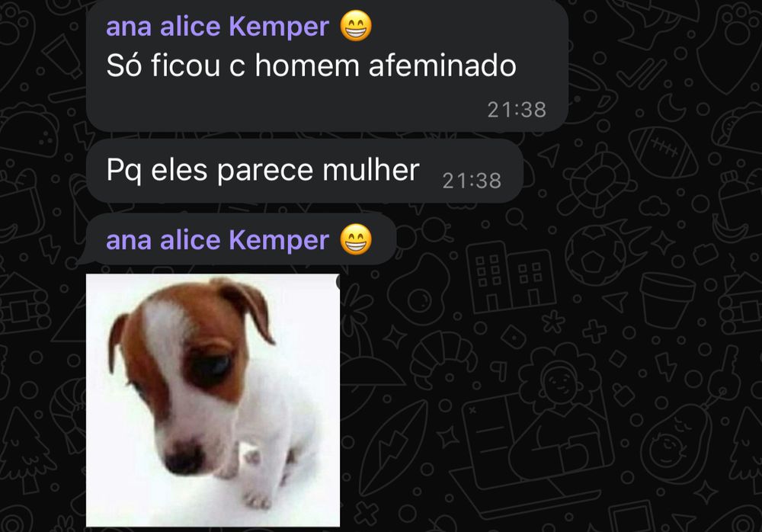This screenshot has width=762, height=532.
Task: Click the word 'afeminado' in the first message
Action: (442, 65)
